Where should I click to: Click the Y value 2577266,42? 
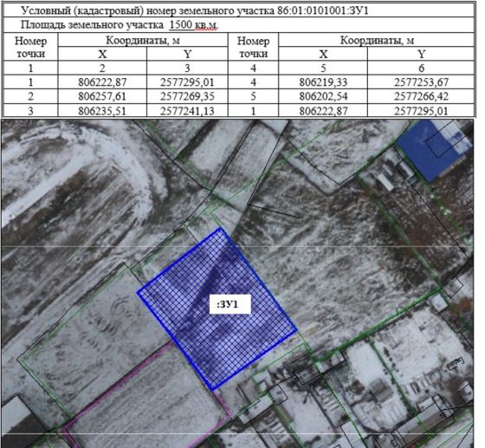tap(421, 96)
